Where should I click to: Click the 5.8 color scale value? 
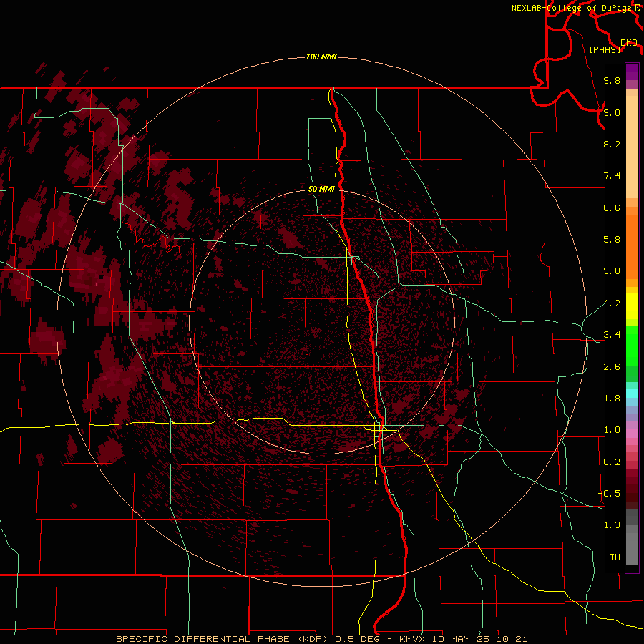(x=612, y=240)
